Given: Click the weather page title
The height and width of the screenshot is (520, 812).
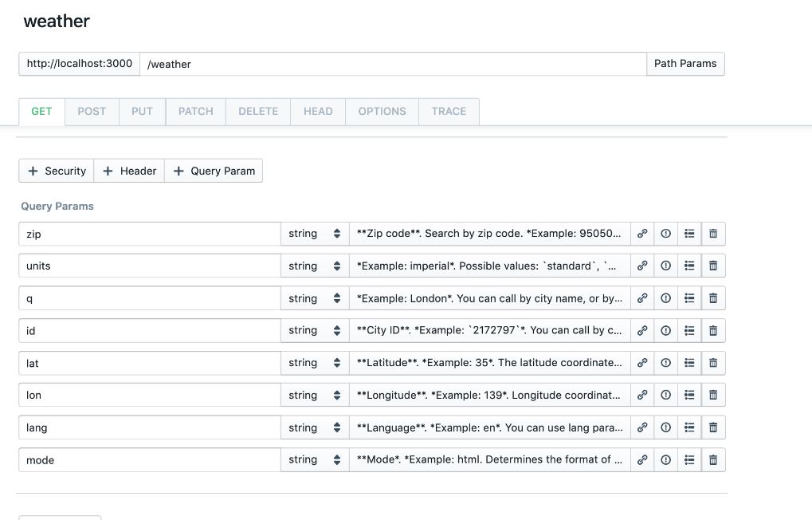Looking at the screenshot, I should pos(57,22).
